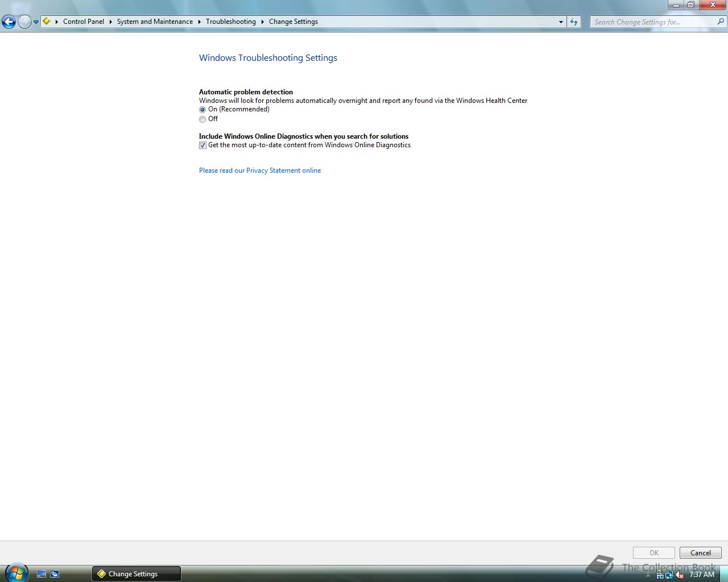
Task: Minimize the Change Settings window
Action: 676,5
